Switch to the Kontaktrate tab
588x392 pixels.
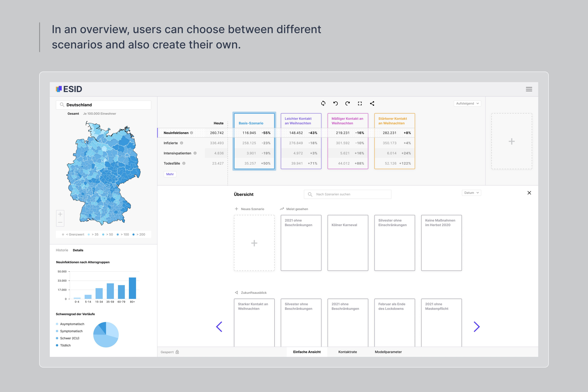347,352
